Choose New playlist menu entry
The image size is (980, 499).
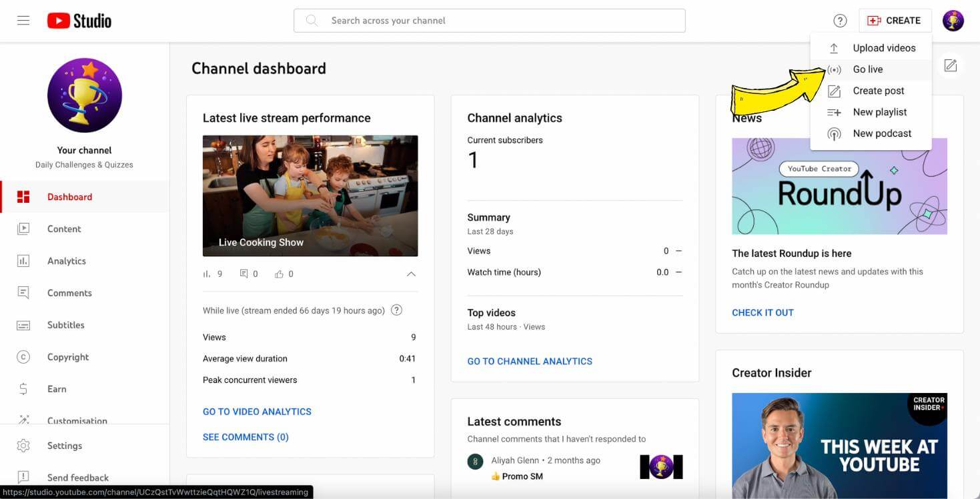871,112
